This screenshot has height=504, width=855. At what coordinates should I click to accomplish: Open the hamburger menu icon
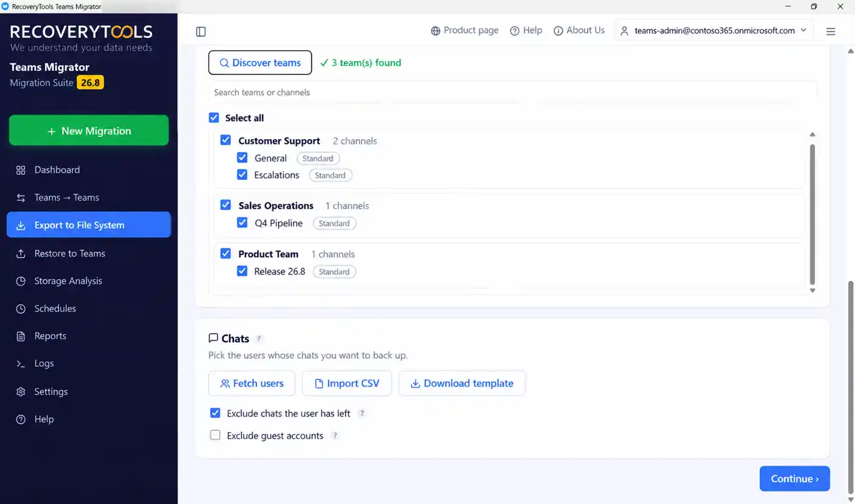pos(831,31)
